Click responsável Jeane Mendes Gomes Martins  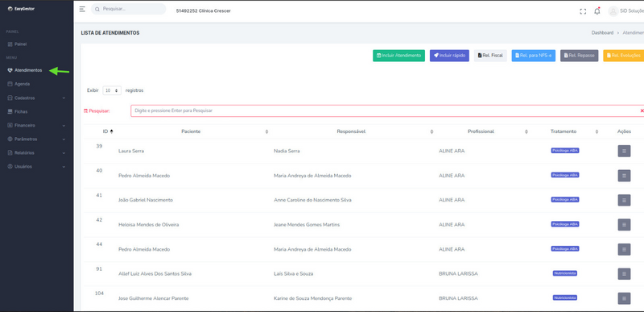pos(307,225)
